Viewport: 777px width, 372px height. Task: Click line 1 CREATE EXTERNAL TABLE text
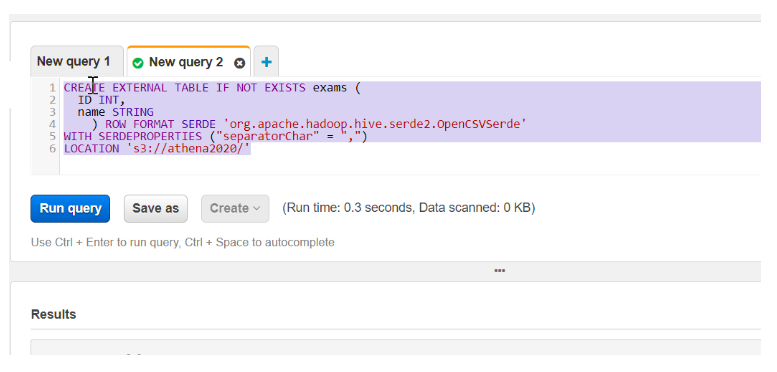click(x=212, y=88)
